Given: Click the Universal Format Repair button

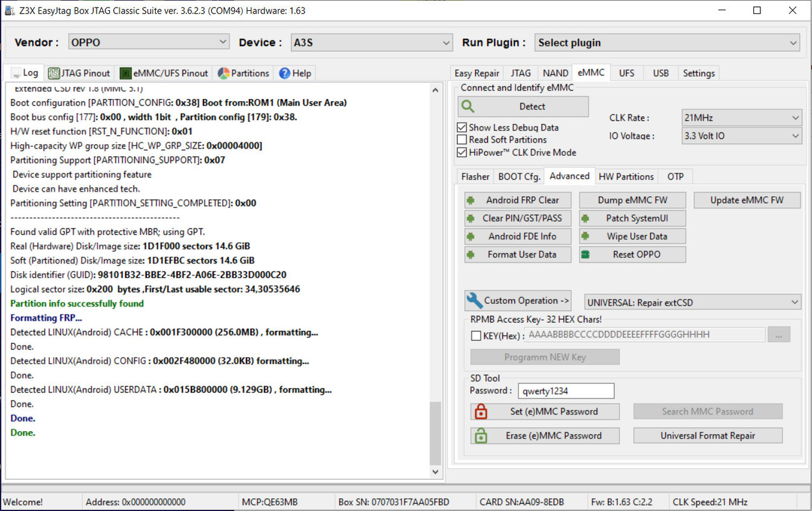Looking at the screenshot, I should click(x=708, y=436).
